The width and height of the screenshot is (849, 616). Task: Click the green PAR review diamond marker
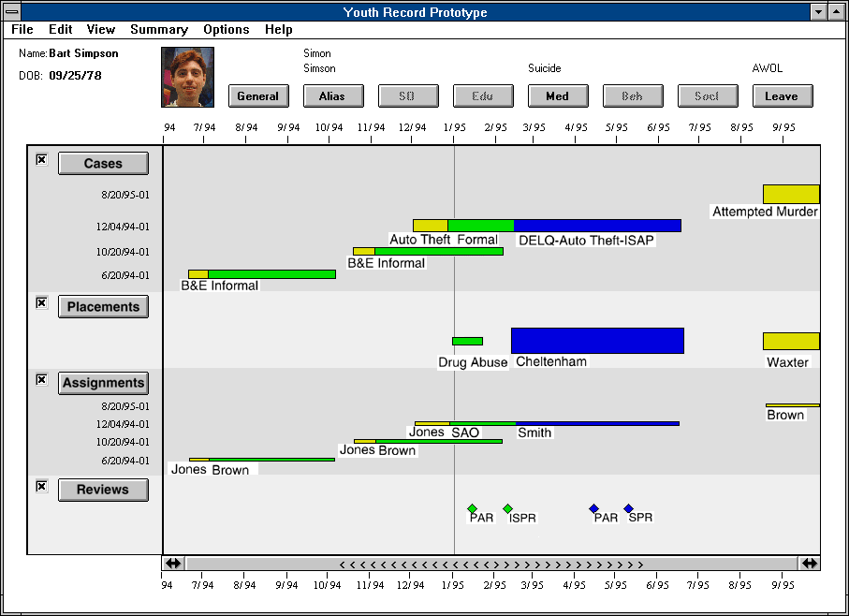click(x=473, y=508)
